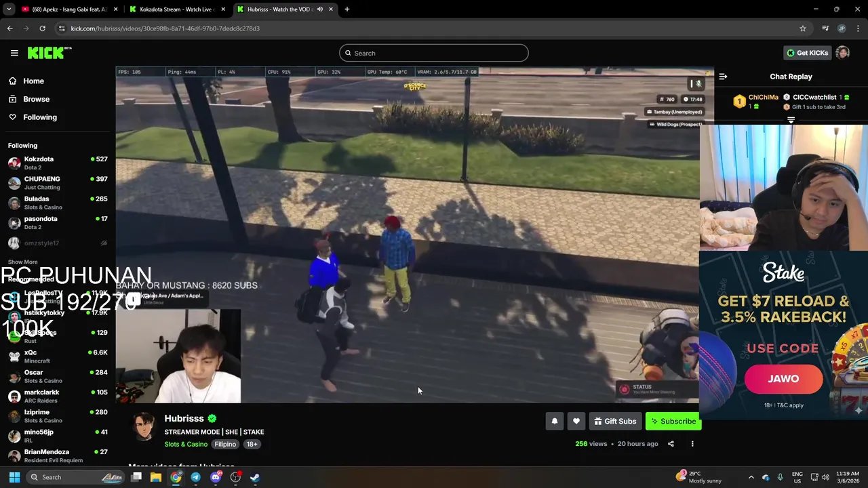Open Chrome profile JP
This screenshot has height=488, width=868.
pyautogui.click(x=842, y=28)
